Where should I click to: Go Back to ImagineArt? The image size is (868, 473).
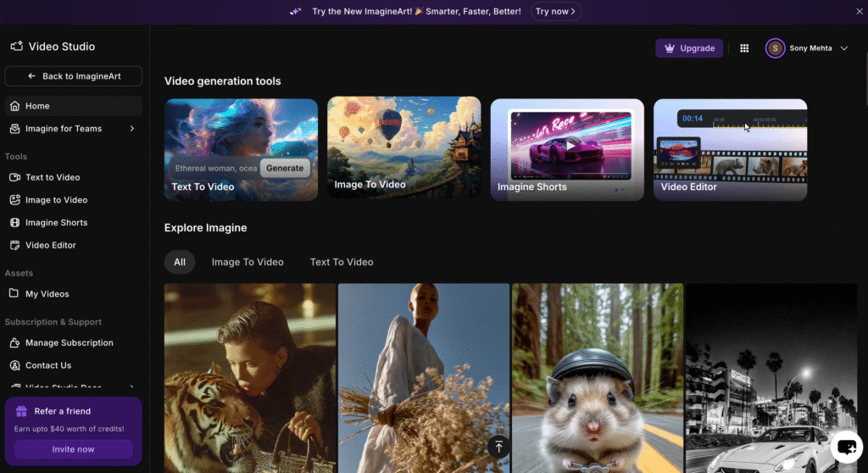73,76
